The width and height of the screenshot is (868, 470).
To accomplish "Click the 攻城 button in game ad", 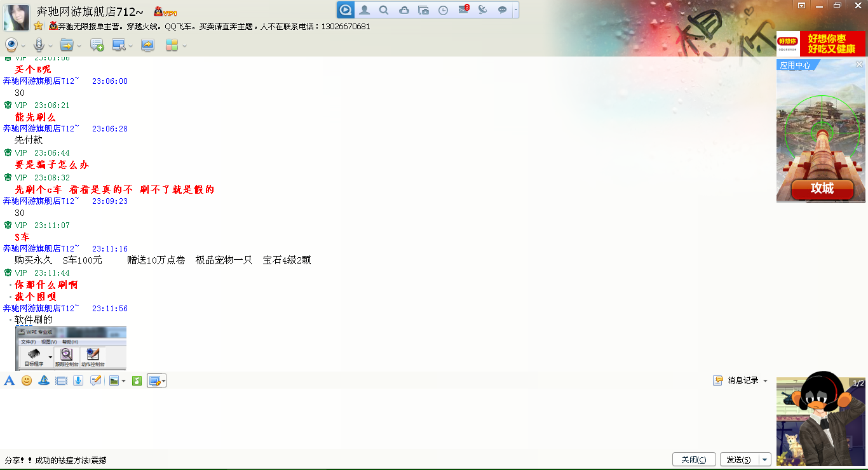I will (822, 189).
